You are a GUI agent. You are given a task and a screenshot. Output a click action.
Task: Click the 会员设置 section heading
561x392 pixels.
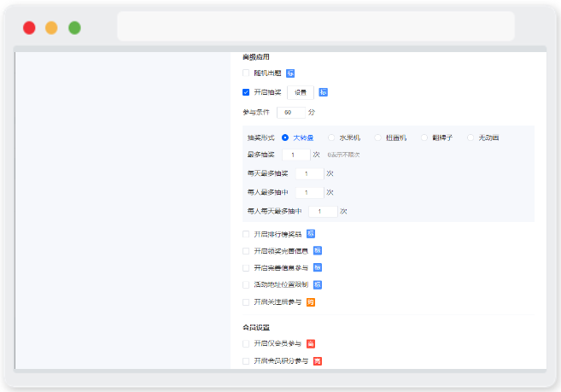[256, 328]
